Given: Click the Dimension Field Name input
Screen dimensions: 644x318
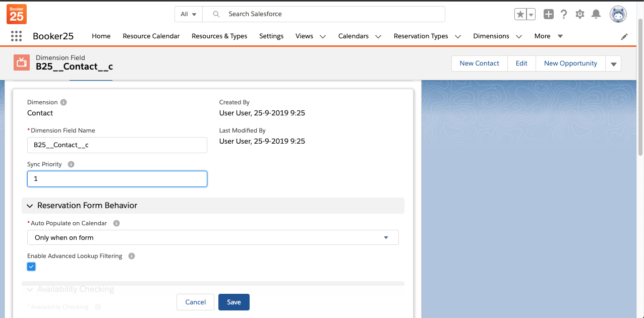Looking at the screenshot, I should [x=117, y=145].
